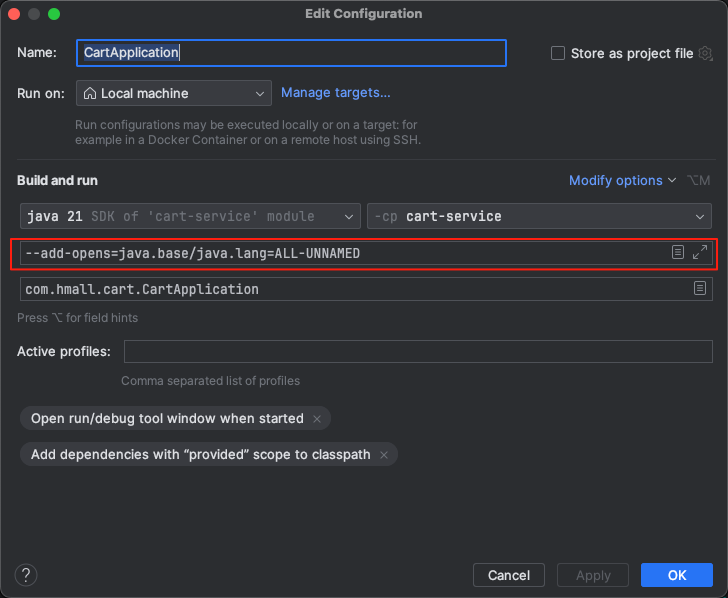Viewport: 728px width, 598px height.
Task: Click into the Active profiles input field
Action: pos(417,351)
